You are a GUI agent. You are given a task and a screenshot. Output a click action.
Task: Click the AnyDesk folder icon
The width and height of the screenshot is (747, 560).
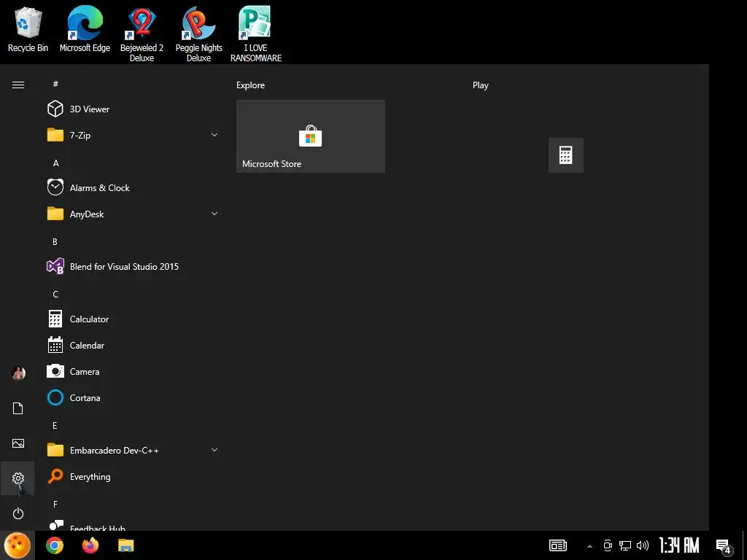tap(55, 214)
